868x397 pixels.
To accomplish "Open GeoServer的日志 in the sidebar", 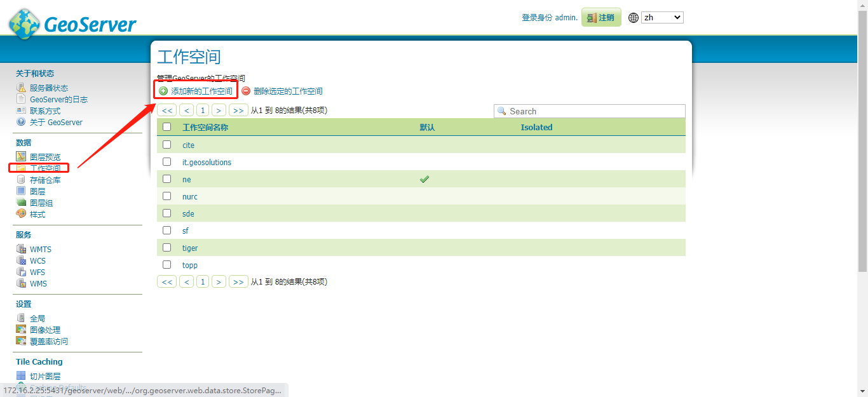I will point(58,100).
